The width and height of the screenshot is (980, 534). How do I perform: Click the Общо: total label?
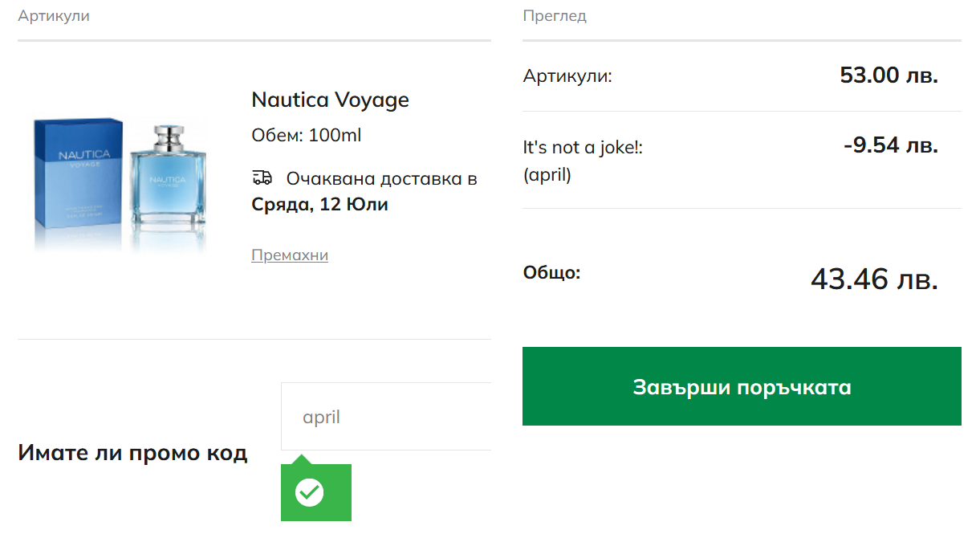(551, 272)
